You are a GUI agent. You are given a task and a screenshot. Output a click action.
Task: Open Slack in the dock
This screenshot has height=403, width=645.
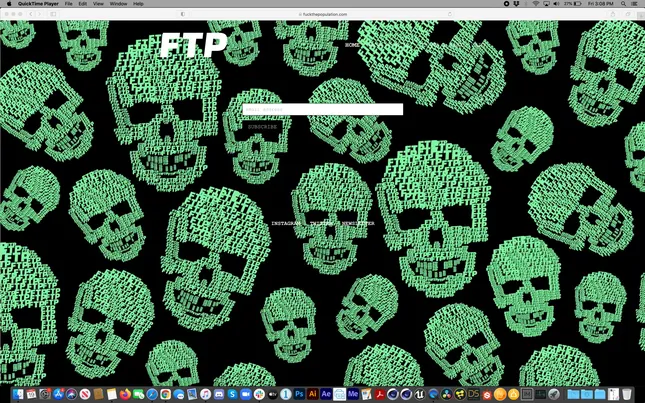(x=259, y=394)
